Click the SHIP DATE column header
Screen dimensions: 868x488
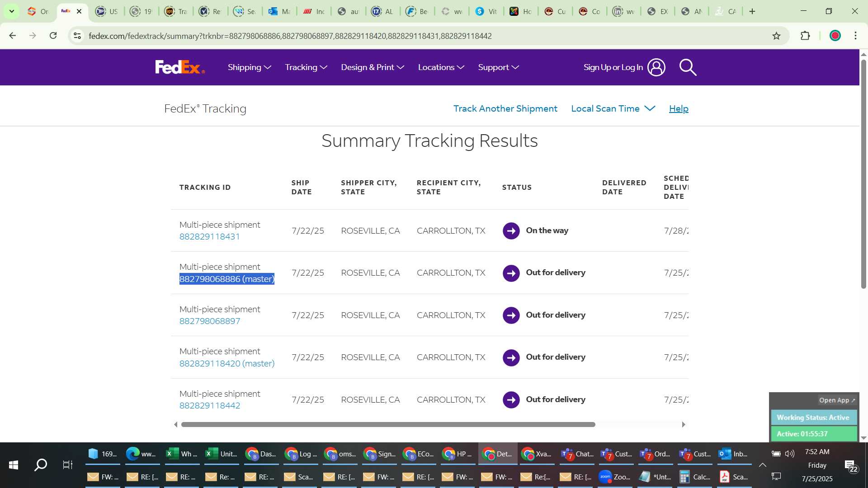click(302, 187)
